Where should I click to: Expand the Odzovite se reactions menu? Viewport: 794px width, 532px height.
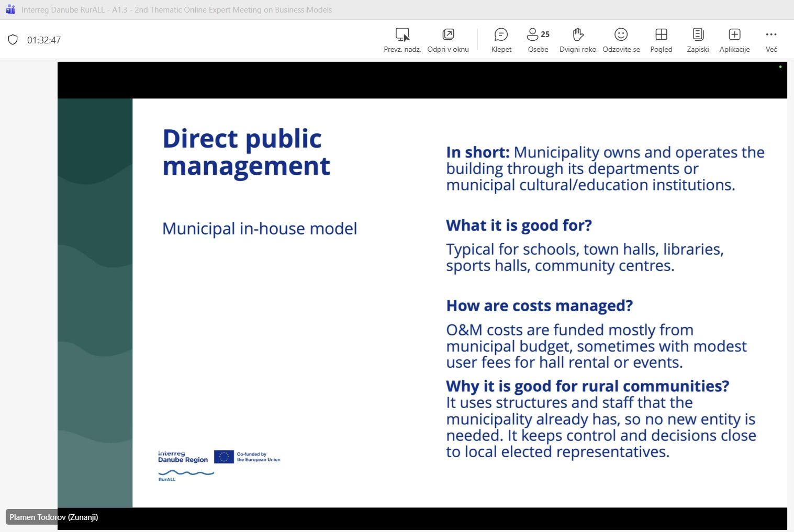click(x=621, y=35)
